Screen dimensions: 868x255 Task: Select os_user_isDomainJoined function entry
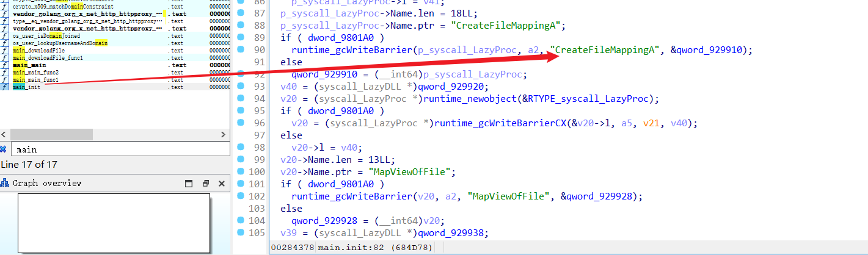pos(46,36)
